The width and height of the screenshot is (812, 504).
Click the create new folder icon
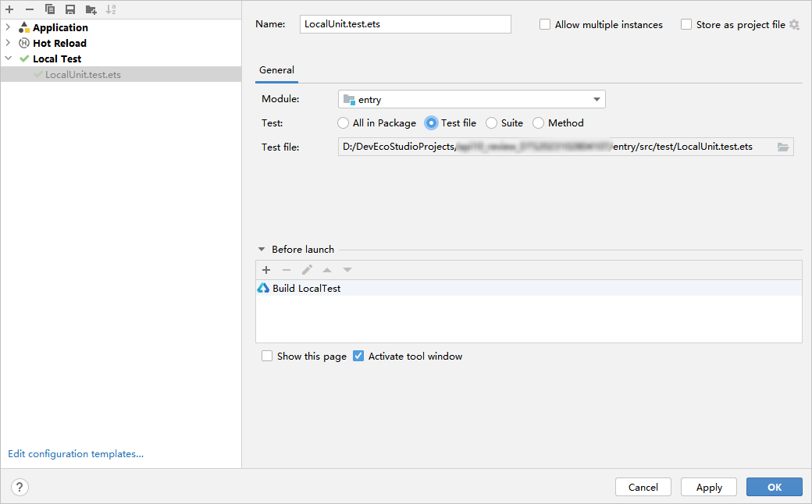(91, 9)
